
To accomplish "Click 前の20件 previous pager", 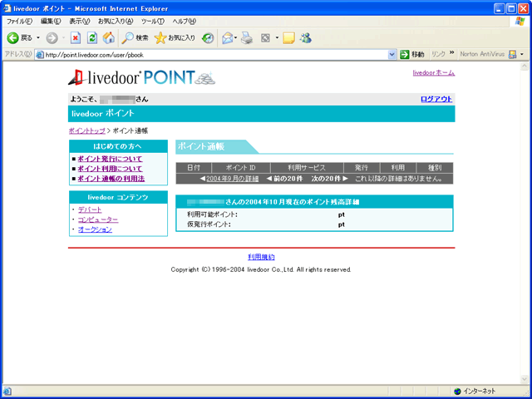I will pos(284,179).
